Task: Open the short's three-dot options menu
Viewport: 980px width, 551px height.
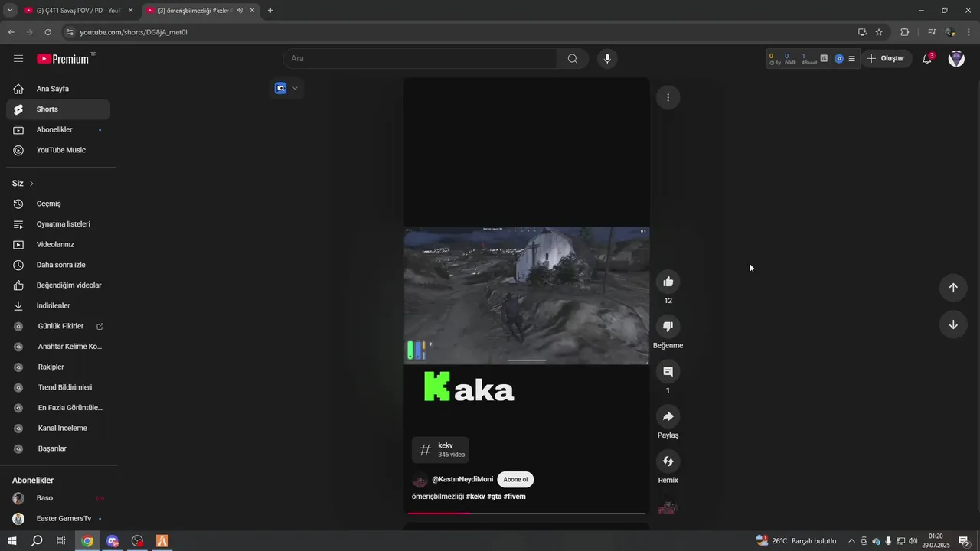Action: click(668, 97)
